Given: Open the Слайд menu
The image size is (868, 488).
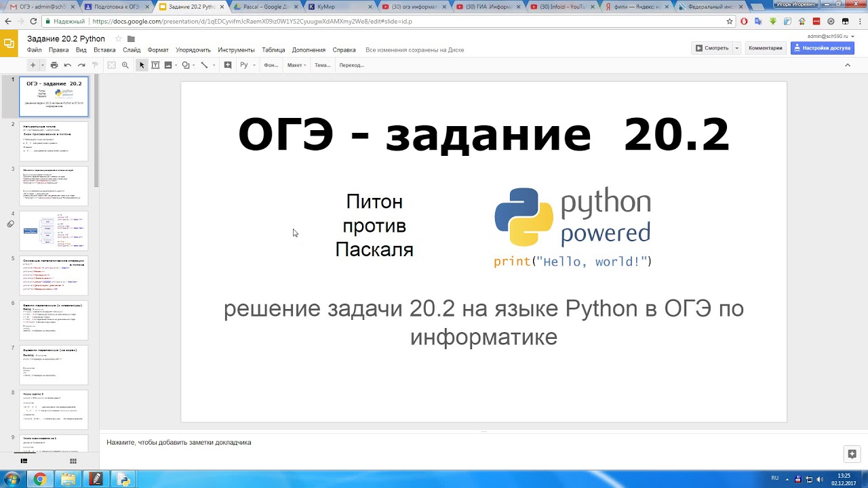Looking at the screenshot, I should (x=132, y=50).
